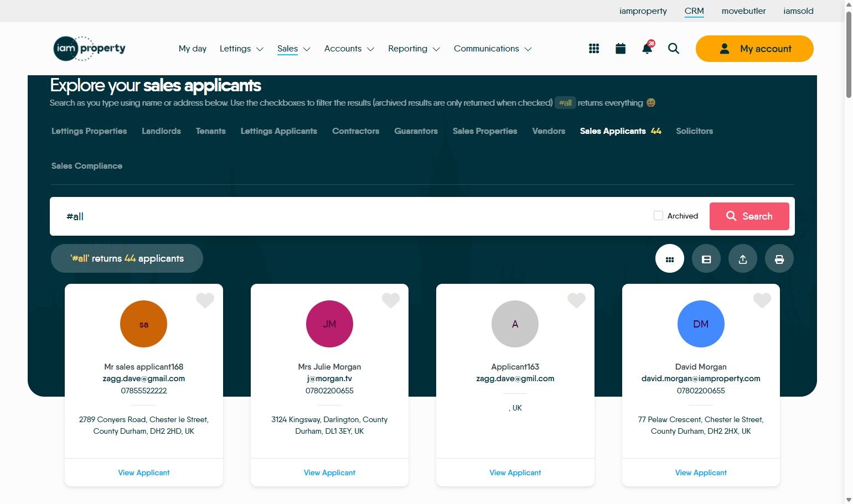The image size is (853, 504).
Task: Switch to Guarantors tab
Action: point(416,131)
